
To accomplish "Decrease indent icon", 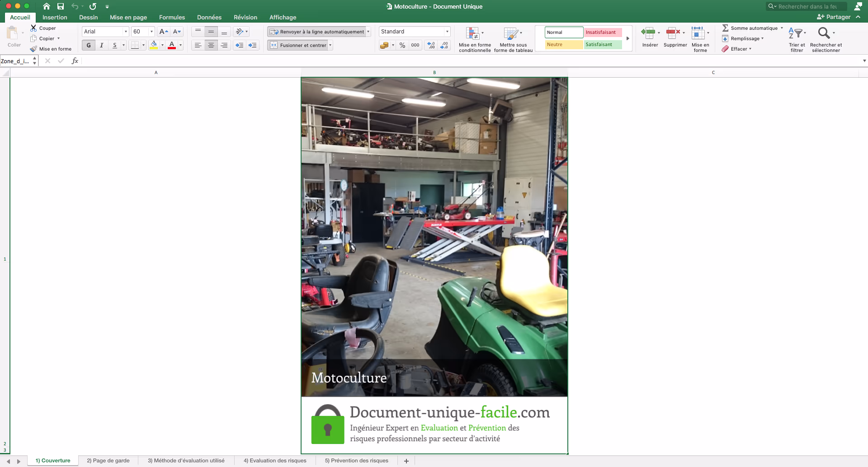I will click(x=240, y=45).
